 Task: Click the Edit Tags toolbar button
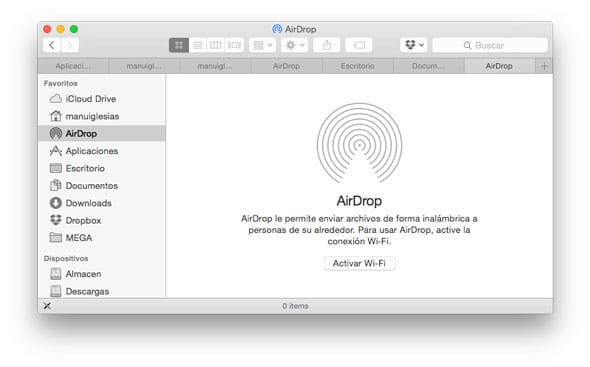point(359,45)
